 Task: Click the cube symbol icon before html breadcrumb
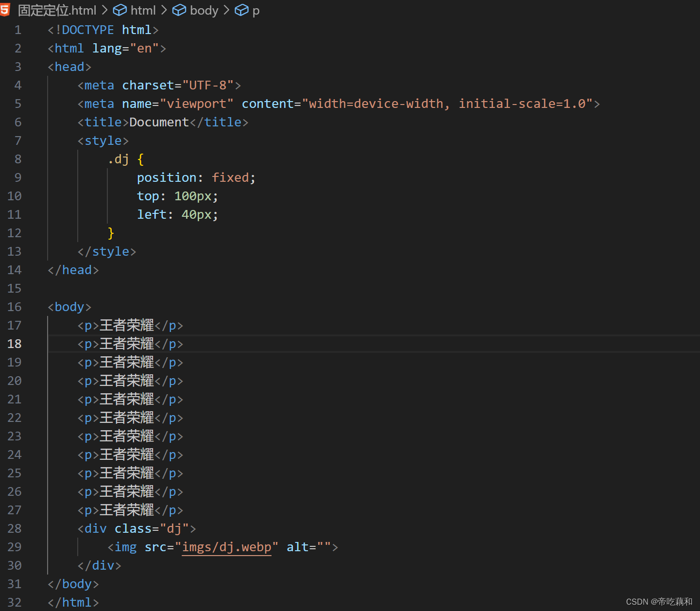pos(120,10)
